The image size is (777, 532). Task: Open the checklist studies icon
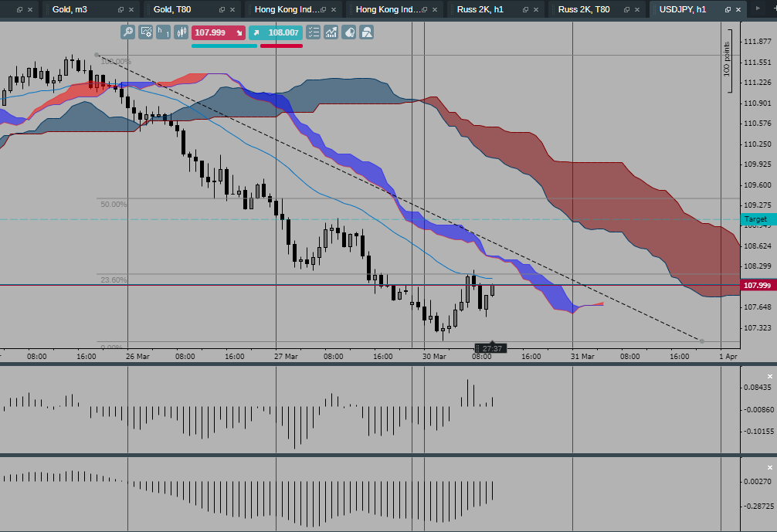click(x=313, y=32)
